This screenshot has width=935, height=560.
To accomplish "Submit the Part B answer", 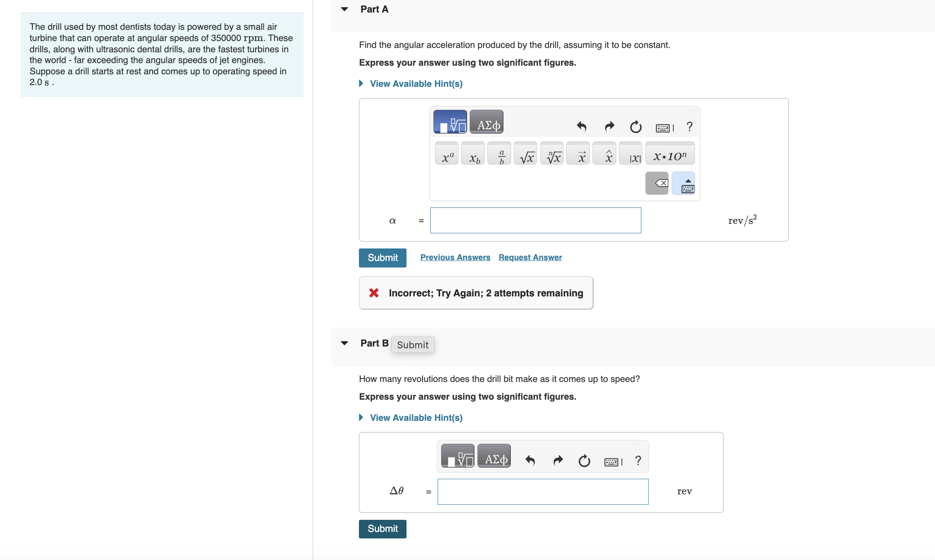I will [x=383, y=529].
